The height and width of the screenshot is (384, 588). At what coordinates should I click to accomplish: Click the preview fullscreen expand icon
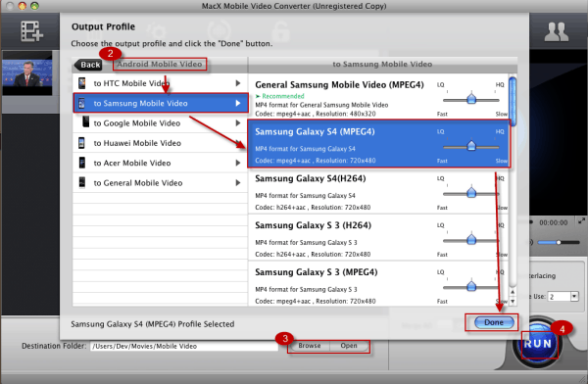(581, 221)
